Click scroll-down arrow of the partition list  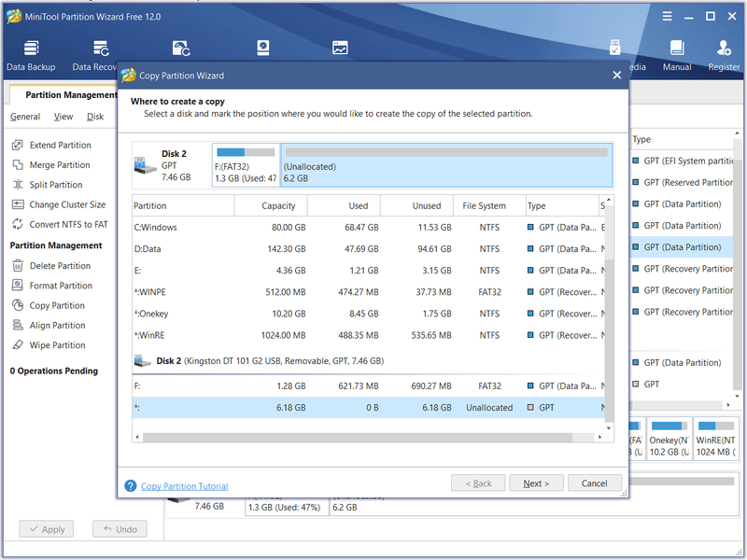[x=609, y=428]
